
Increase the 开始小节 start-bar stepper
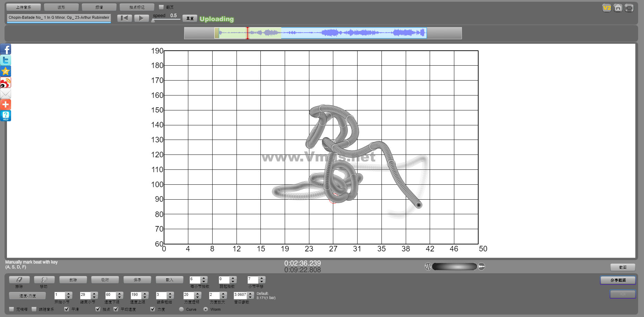pyautogui.click(x=69, y=293)
